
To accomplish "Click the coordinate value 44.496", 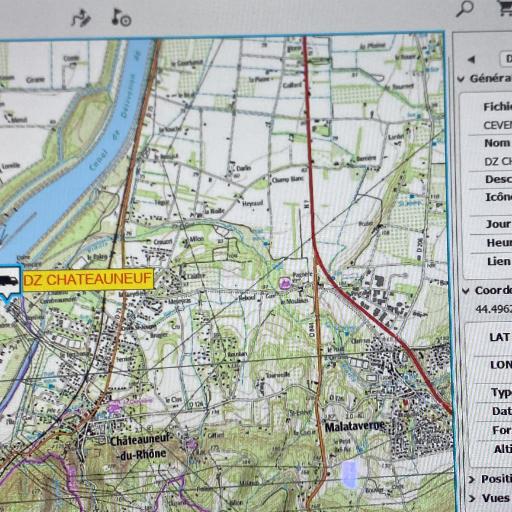I will [x=494, y=309].
